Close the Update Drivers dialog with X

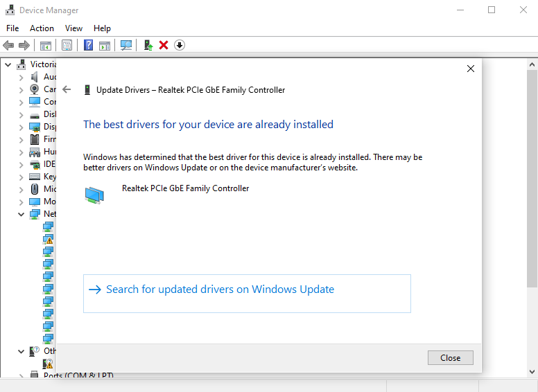(471, 69)
